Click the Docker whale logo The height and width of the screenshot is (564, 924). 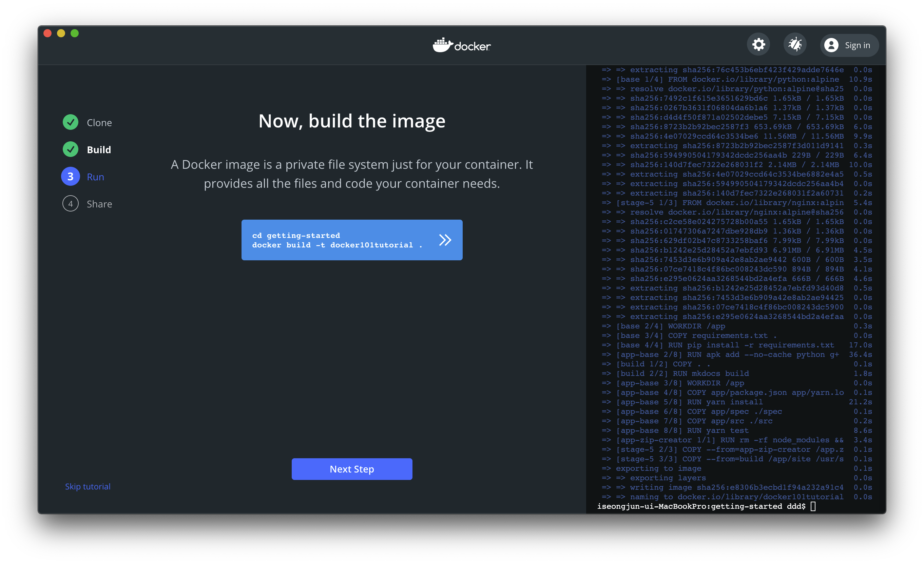462,45
